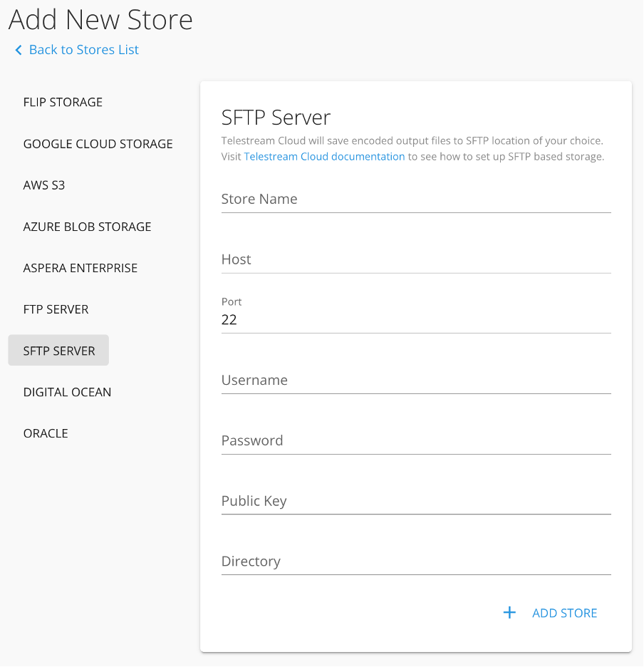
Task: Select the highlighted SFTP SERVER tab
Action: click(x=58, y=350)
